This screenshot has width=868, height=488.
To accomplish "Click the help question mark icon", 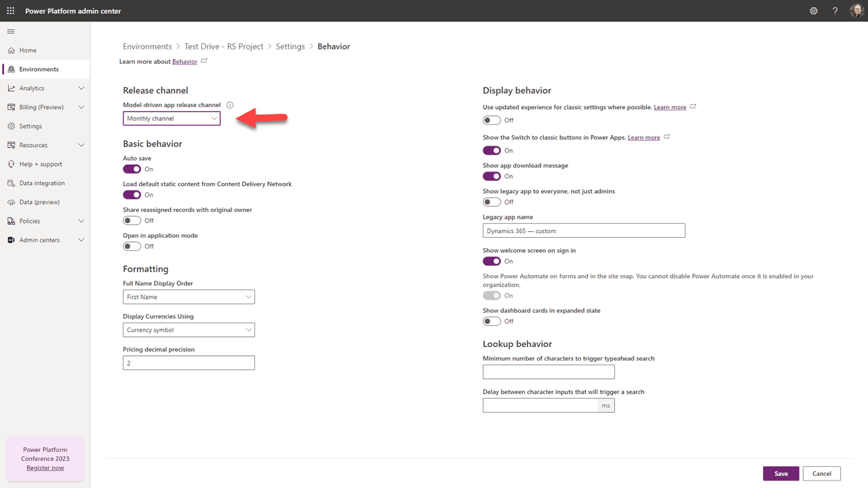I will (x=835, y=11).
